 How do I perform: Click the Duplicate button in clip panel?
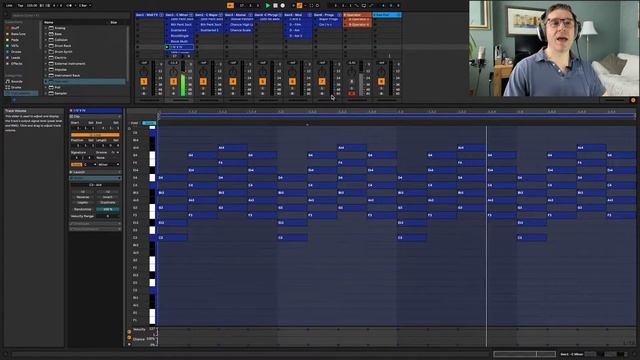point(108,202)
